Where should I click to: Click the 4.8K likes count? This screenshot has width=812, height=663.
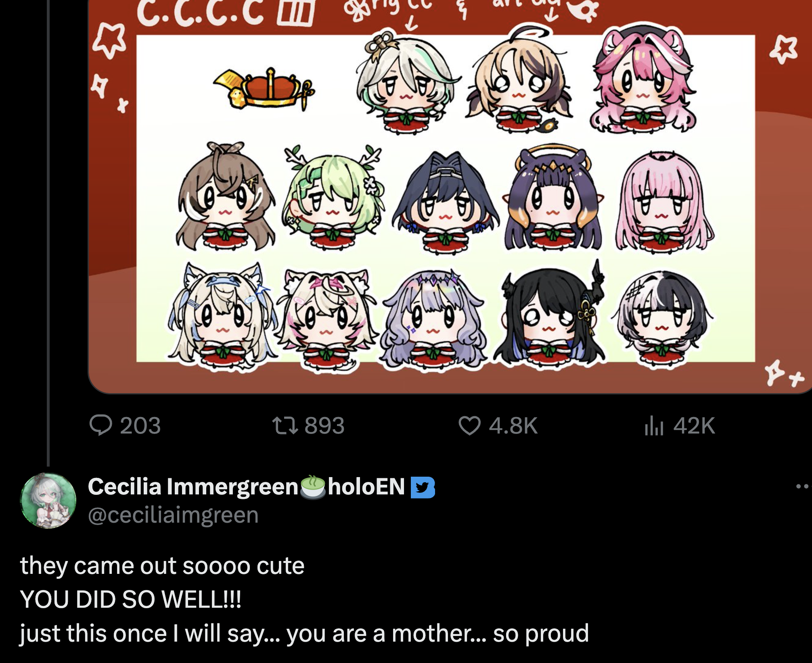[x=513, y=425]
